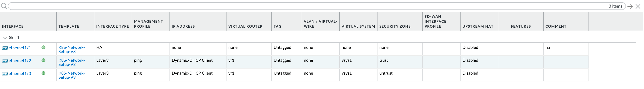The width and height of the screenshot is (644, 89).
Task: Click the green template gear for ethernet1/2
Action: pyautogui.click(x=43, y=60)
